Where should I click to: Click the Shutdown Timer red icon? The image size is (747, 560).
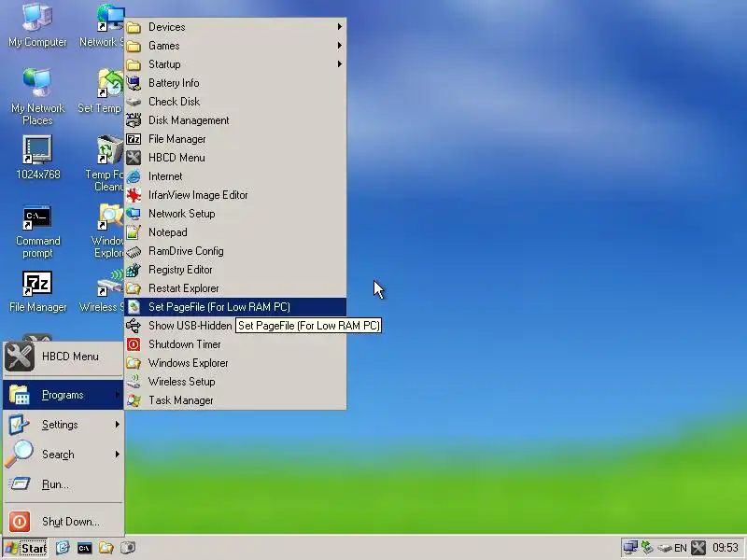134,344
